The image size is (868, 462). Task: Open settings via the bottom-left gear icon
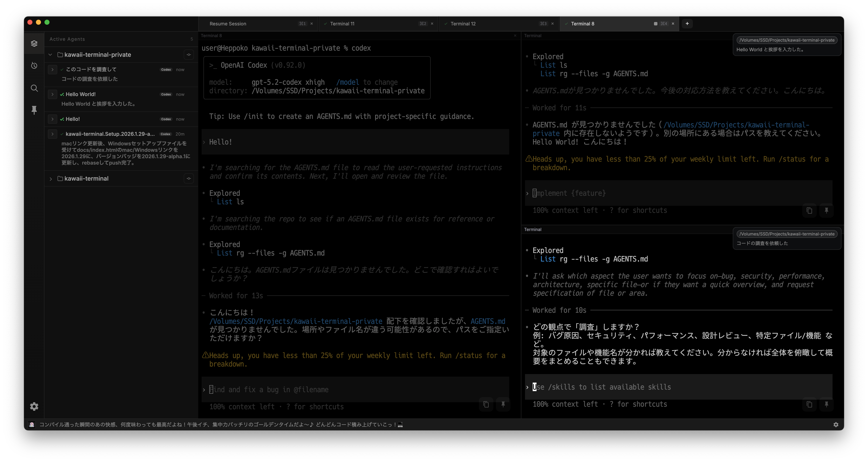(x=34, y=406)
